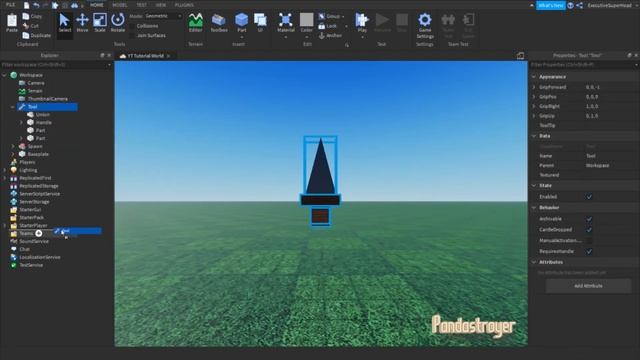Select StarterPack in Explorer

click(x=31, y=218)
